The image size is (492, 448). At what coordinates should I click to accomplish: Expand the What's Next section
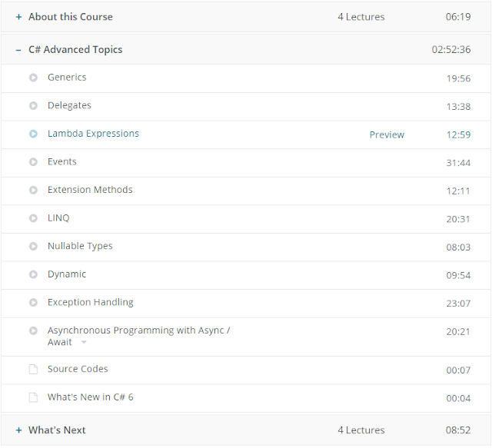pos(18,430)
